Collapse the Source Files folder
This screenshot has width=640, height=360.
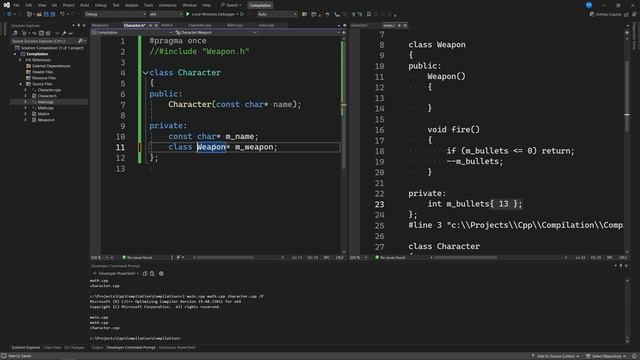tap(20, 84)
